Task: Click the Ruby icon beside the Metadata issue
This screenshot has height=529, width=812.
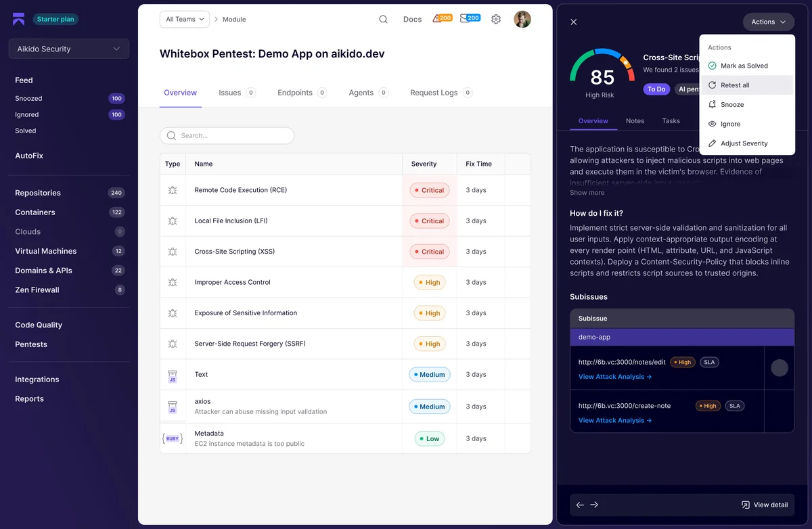Action: point(173,438)
